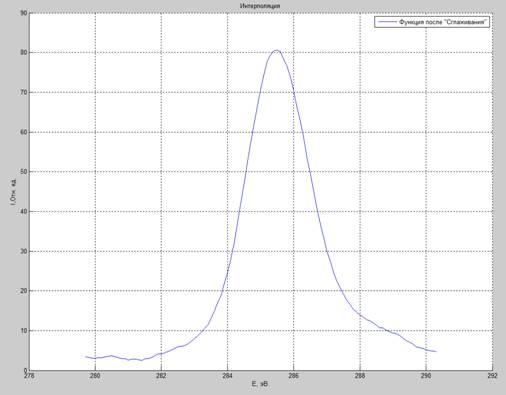Viewport: 506px width, 395px height.
Task: Click y-axis tick label 40
Action: pos(23,211)
